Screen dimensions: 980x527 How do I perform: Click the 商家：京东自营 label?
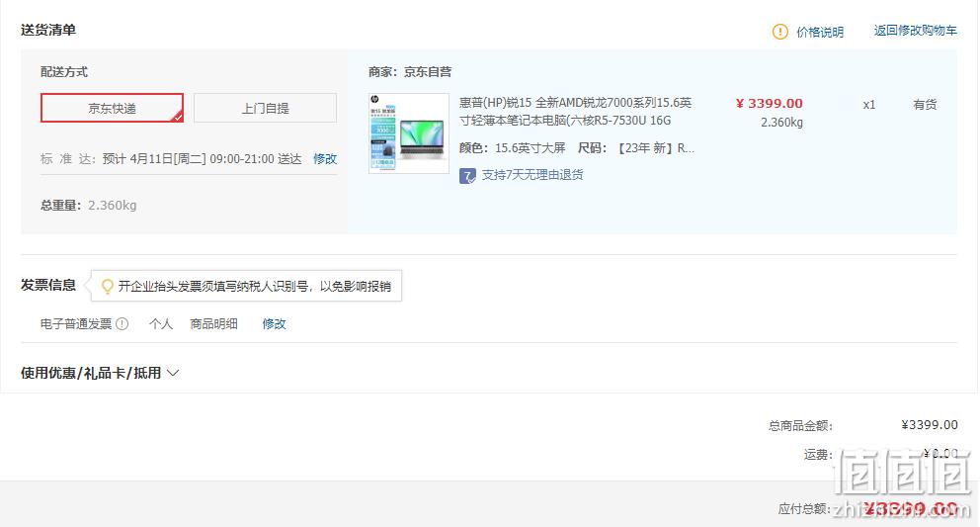click(x=410, y=72)
